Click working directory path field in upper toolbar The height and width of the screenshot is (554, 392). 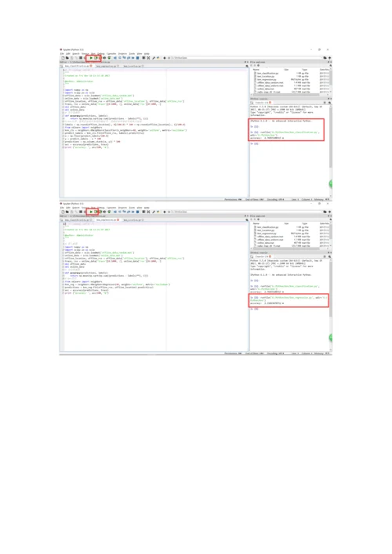point(248,58)
